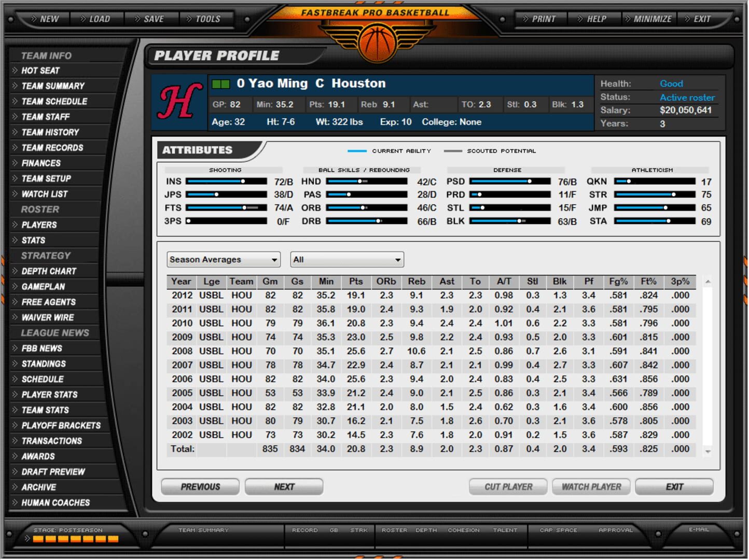Click the scroll up arrow in stats table

coord(708,282)
